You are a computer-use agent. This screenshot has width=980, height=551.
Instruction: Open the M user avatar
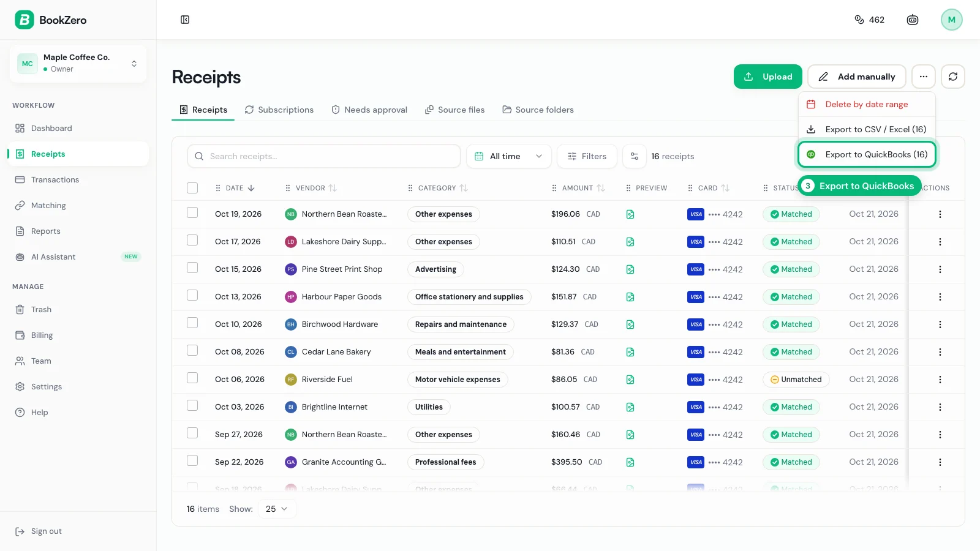coord(951,20)
